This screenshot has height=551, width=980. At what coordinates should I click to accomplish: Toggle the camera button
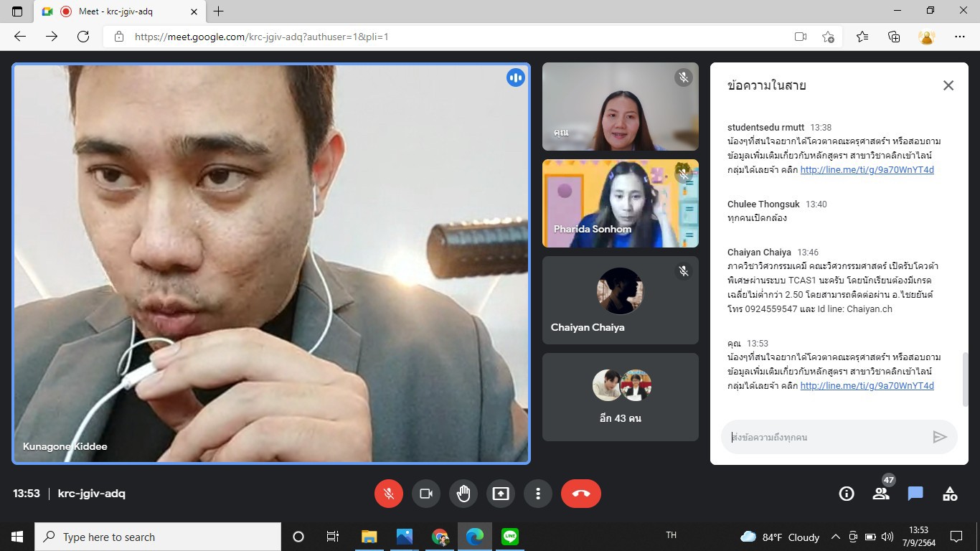[x=426, y=494]
